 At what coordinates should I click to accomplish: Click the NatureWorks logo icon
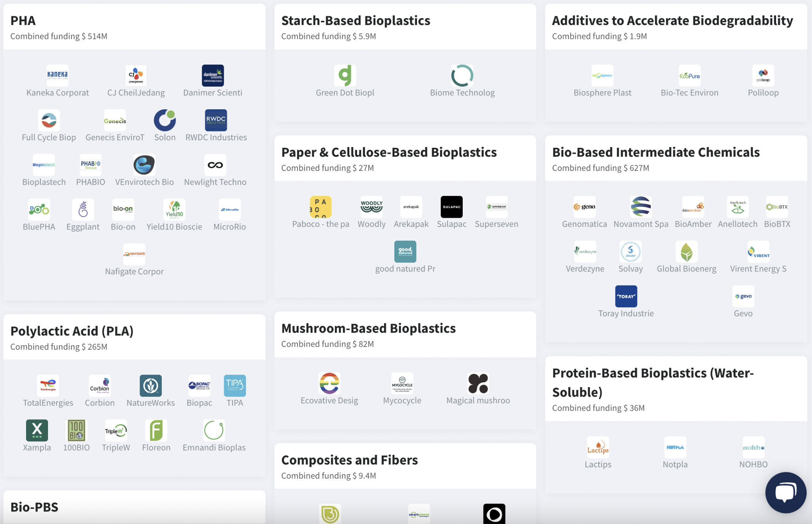[x=150, y=385]
